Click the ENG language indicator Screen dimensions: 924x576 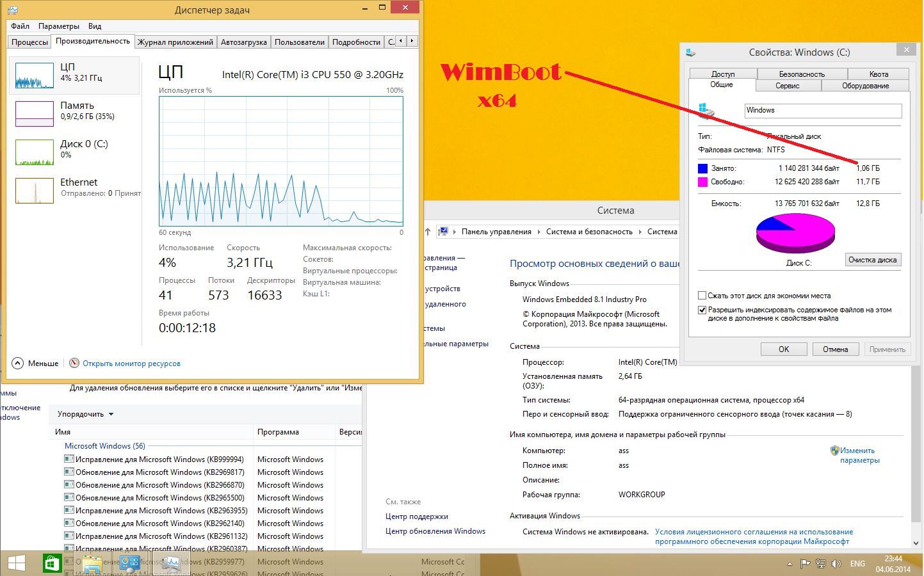click(x=857, y=564)
